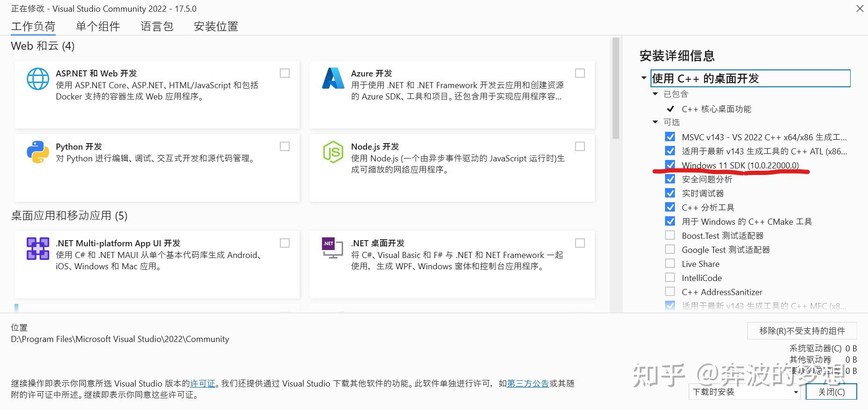Click the 关闭(C) button
The width and height of the screenshot is (868, 410).
[831, 392]
